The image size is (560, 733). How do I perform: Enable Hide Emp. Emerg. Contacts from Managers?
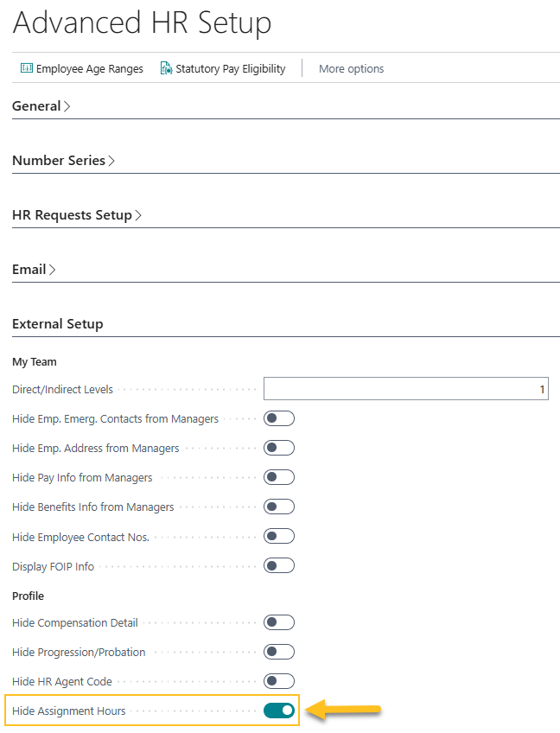(278, 417)
